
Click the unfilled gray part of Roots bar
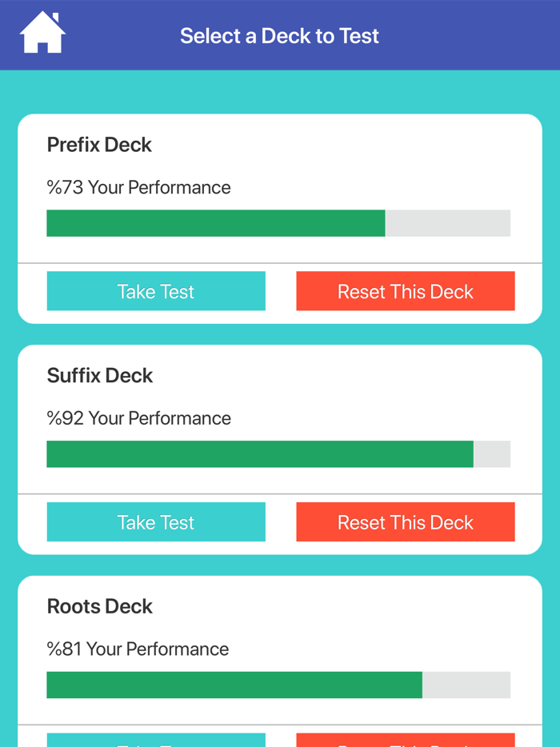tap(466, 685)
